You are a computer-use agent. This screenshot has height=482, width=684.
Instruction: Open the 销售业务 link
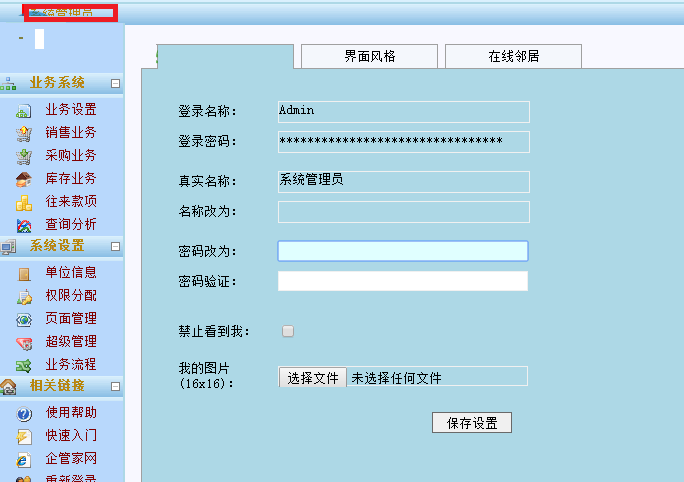[x=71, y=133]
